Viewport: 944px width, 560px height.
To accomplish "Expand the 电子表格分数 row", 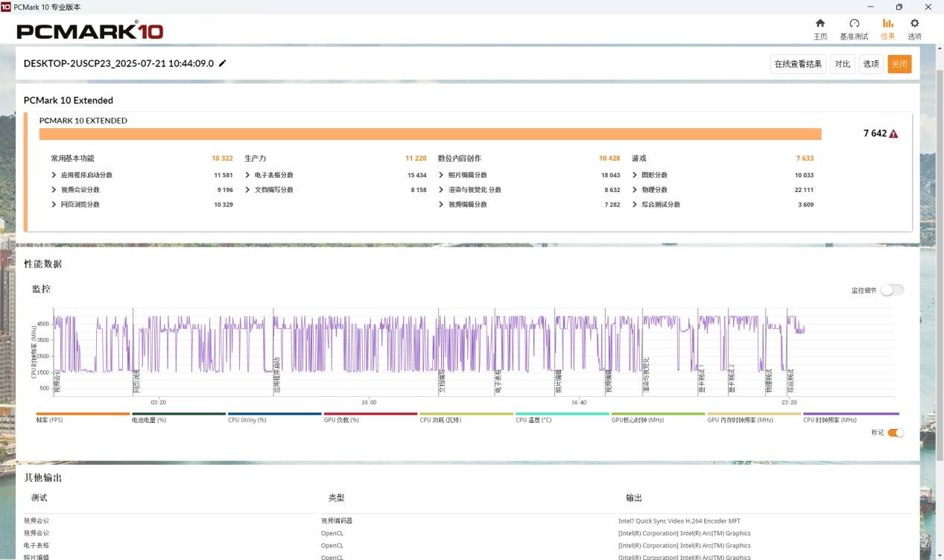I will pyautogui.click(x=247, y=175).
